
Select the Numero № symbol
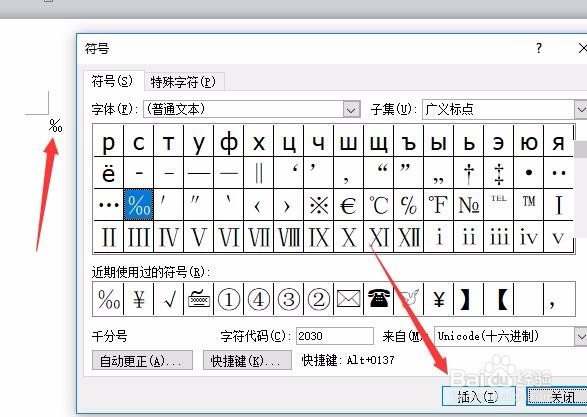(x=468, y=205)
